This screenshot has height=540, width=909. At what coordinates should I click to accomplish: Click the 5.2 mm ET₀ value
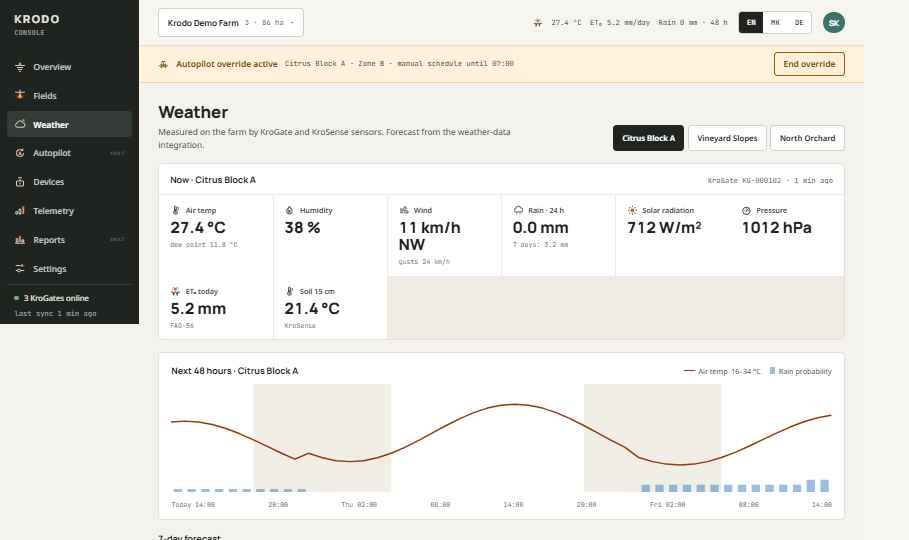pyautogui.click(x=198, y=308)
